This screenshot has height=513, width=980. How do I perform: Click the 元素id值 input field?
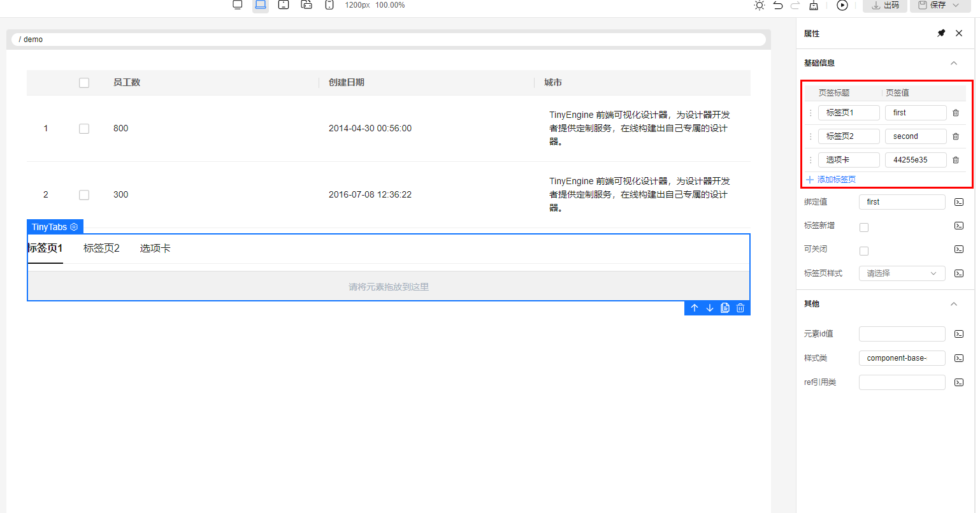[902, 334]
